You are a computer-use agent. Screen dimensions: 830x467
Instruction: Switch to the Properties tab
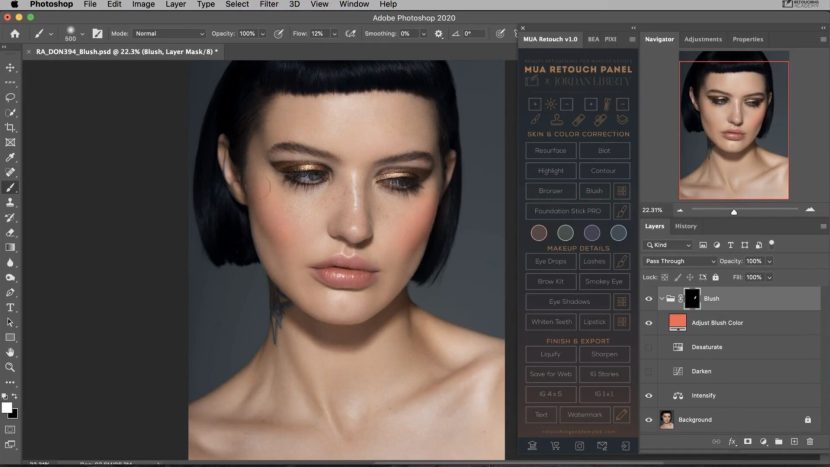(747, 39)
